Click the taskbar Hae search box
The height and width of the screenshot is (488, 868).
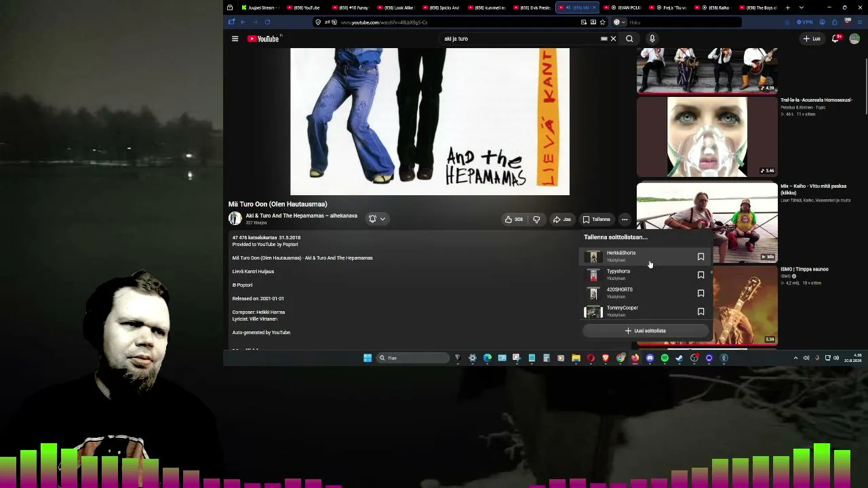(413, 358)
